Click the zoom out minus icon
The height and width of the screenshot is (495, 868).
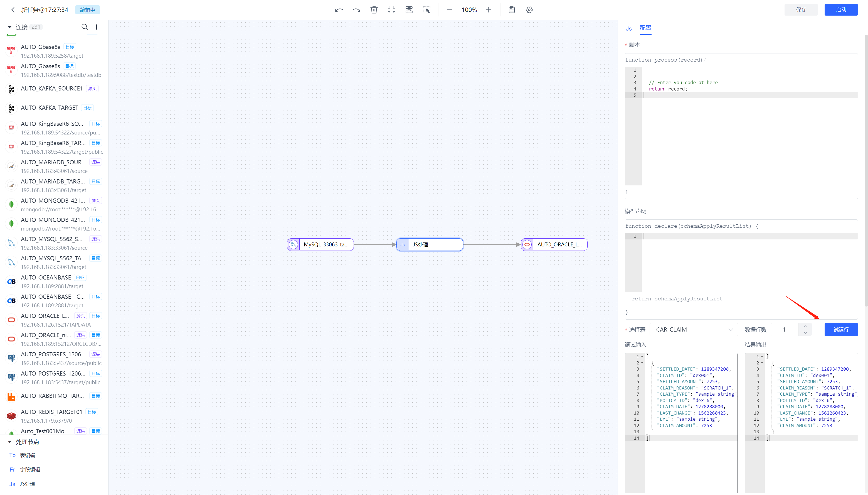[449, 10]
